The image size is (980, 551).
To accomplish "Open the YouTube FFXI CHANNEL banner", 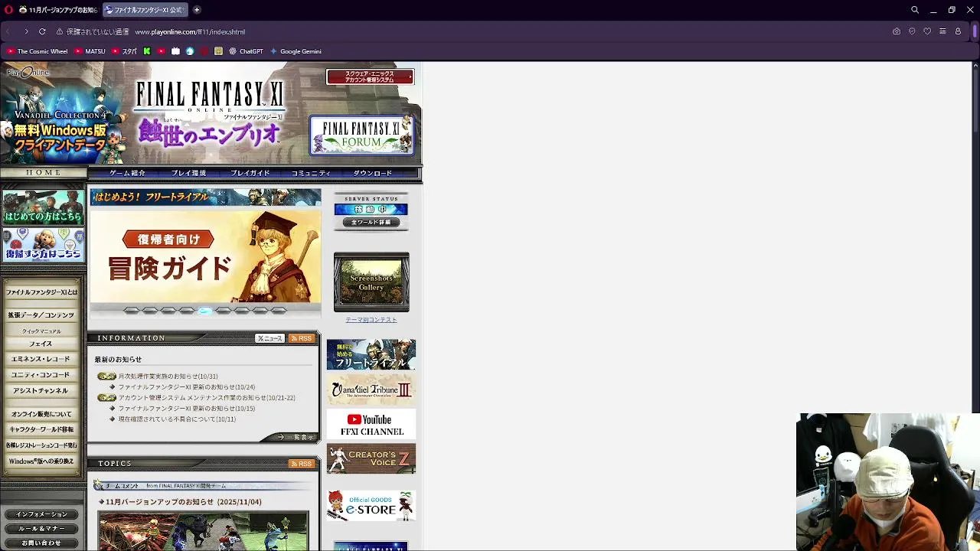I will (x=371, y=425).
